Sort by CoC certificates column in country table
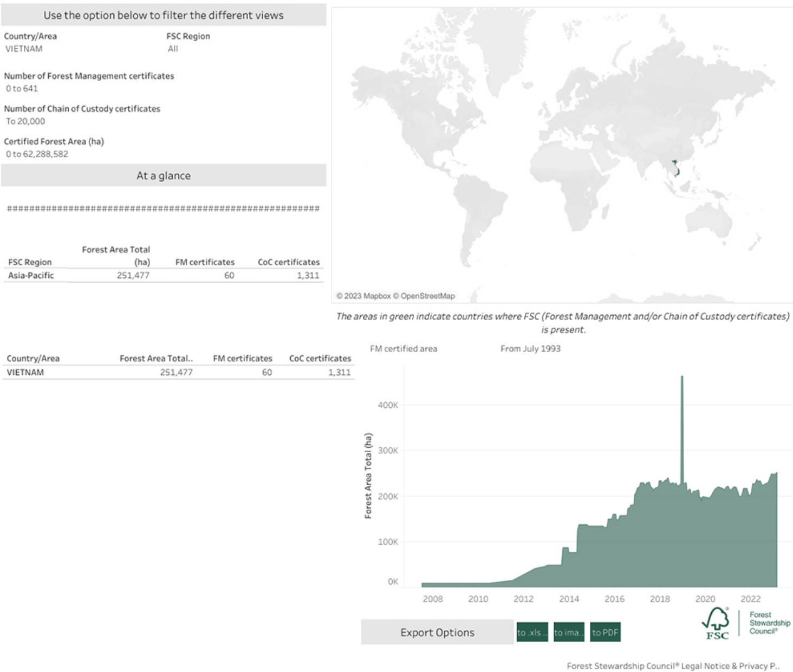The width and height of the screenshot is (793, 672). tap(320, 358)
